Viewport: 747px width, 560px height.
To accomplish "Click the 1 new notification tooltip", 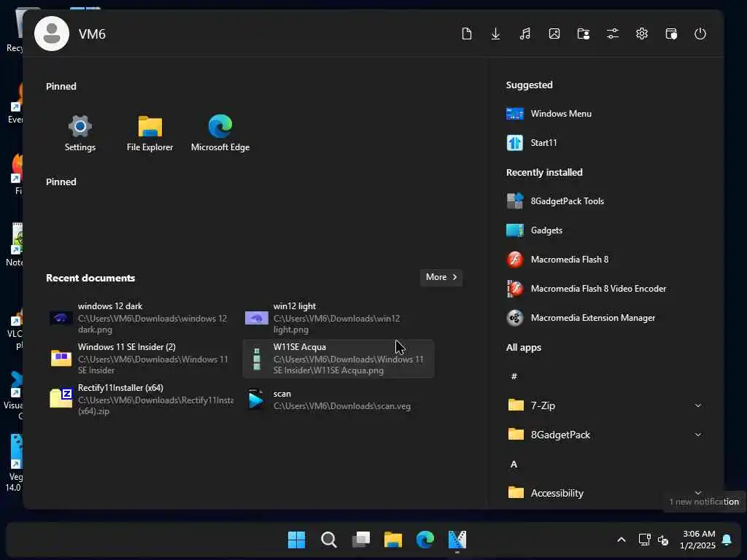I will 704,502.
